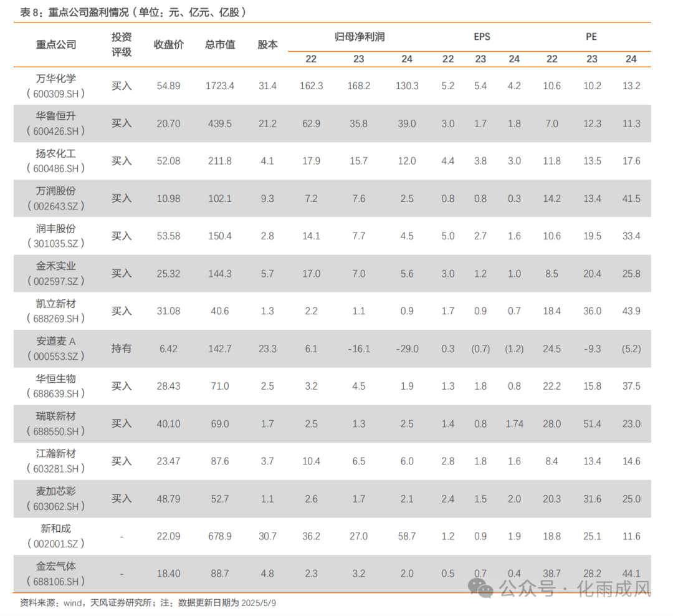Screen dimensions: 673x616
Task: Click company name '华恒生物'
Action: pos(56,379)
